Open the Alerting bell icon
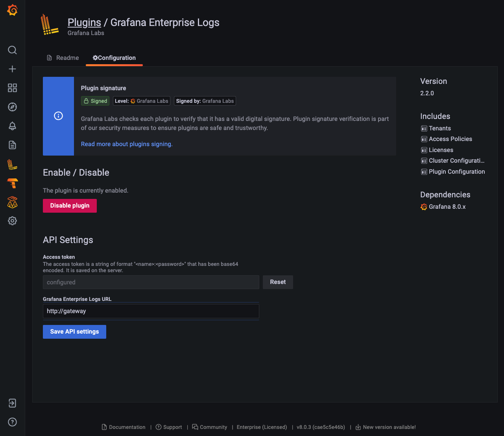 click(x=13, y=126)
